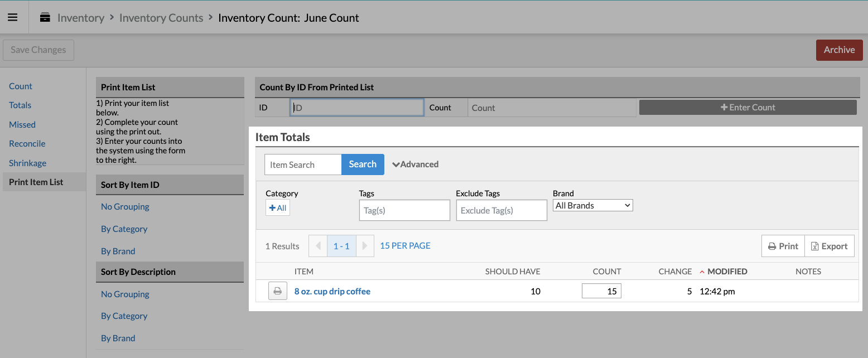This screenshot has height=358, width=868.
Task: Go to previous results page arrow
Action: pos(318,246)
